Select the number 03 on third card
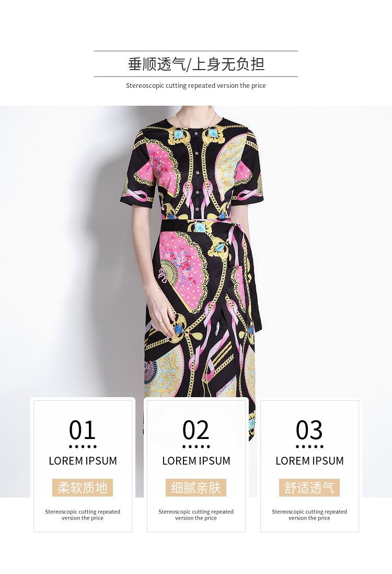 tap(309, 430)
